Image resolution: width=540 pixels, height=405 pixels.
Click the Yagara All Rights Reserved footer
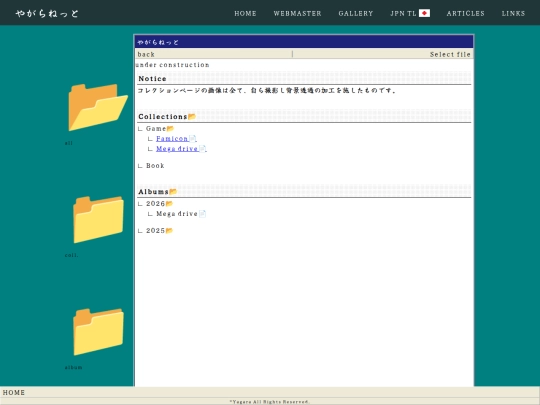click(x=270, y=402)
